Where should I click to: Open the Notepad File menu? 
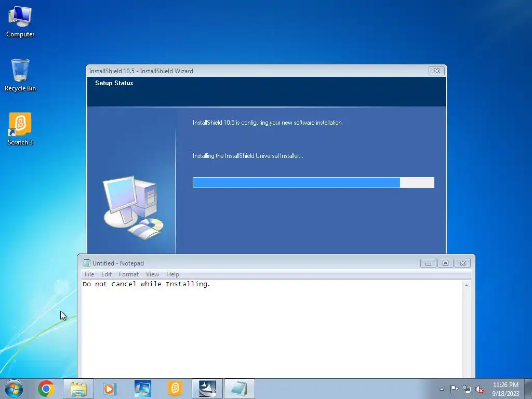pos(89,274)
